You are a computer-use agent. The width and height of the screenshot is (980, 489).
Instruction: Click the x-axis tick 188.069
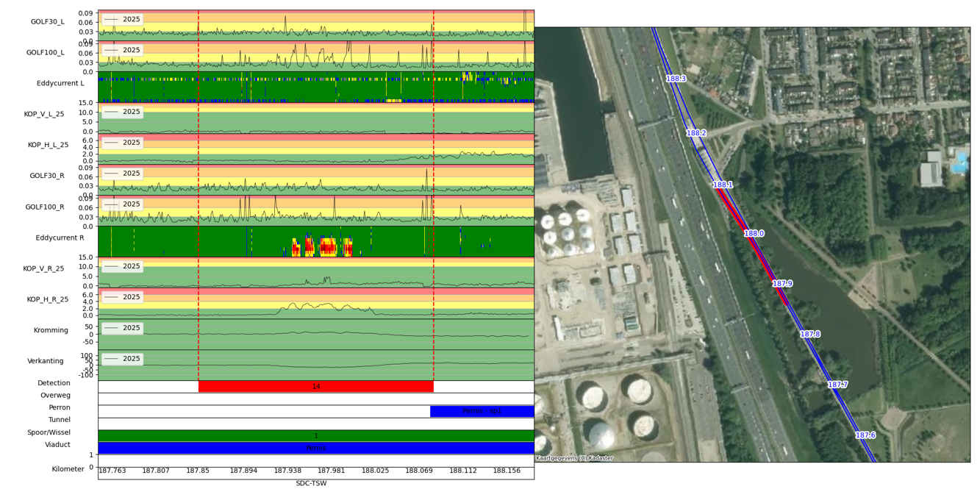click(x=419, y=471)
